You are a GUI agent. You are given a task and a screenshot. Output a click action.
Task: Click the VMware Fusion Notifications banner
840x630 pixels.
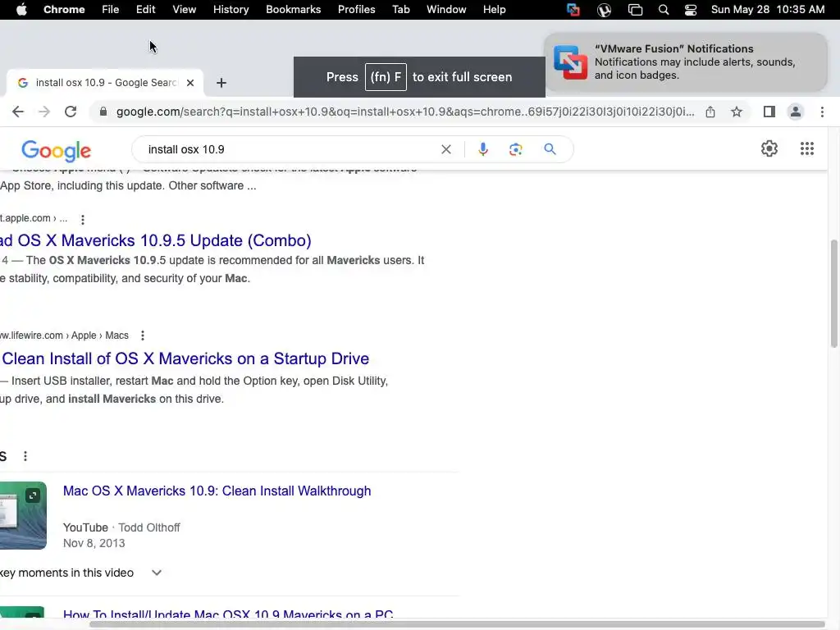click(685, 62)
